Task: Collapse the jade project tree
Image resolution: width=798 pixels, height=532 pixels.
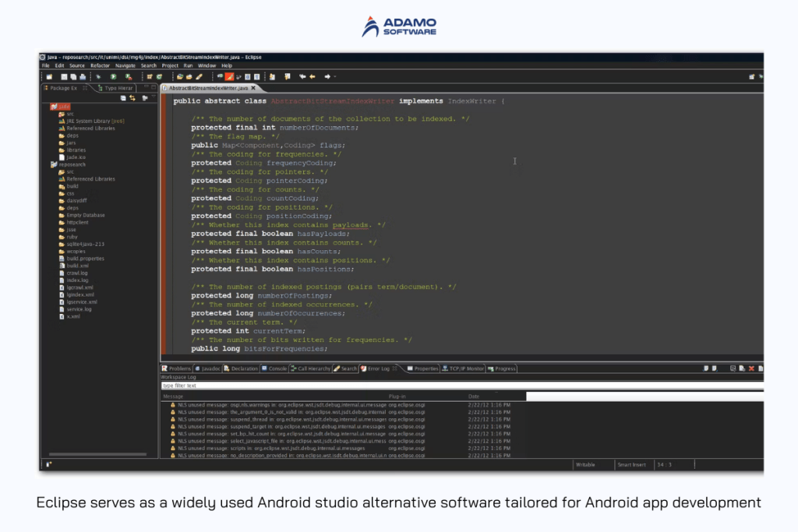Action: (x=48, y=107)
